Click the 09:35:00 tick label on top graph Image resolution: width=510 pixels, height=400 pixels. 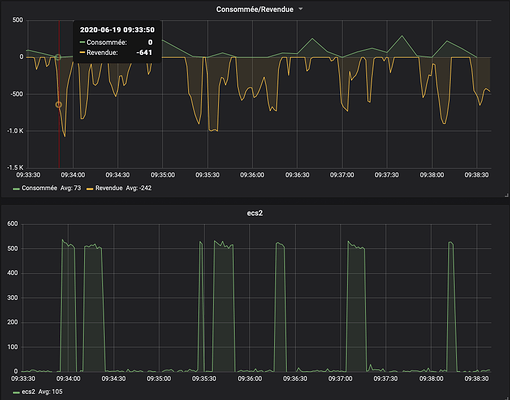[x=163, y=175]
